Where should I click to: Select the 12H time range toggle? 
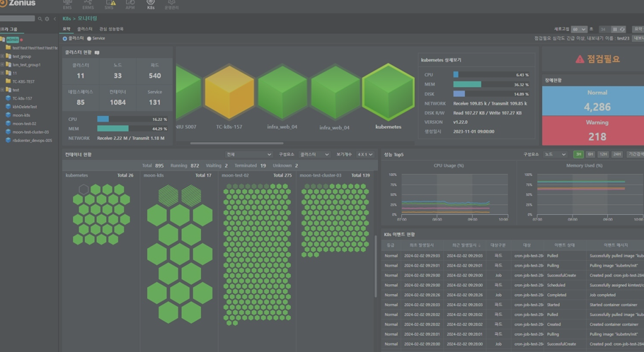pyautogui.click(x=603, y=154)
